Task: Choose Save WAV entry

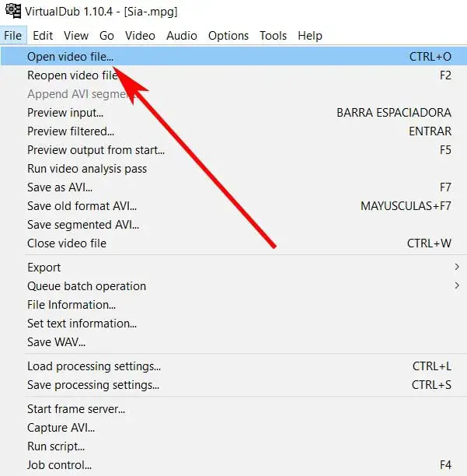Action: click(x=56, y=342)
